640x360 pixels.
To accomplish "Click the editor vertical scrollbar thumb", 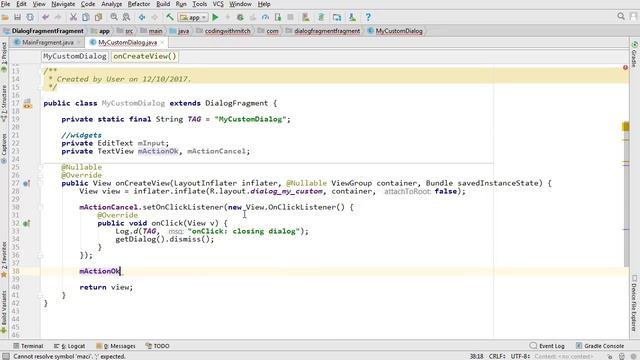I will [x=626, y=196].
